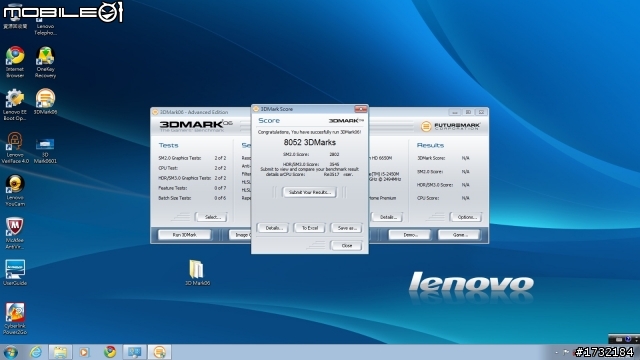Open Chrome from the taskbar
The height and width of the screenshot is (360, 640).
click(109, 352)
